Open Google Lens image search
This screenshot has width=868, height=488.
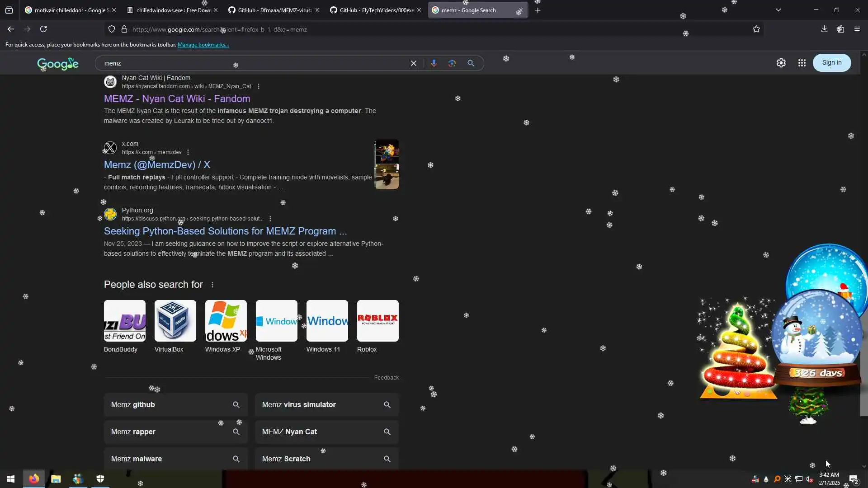[x=452, y=63]
